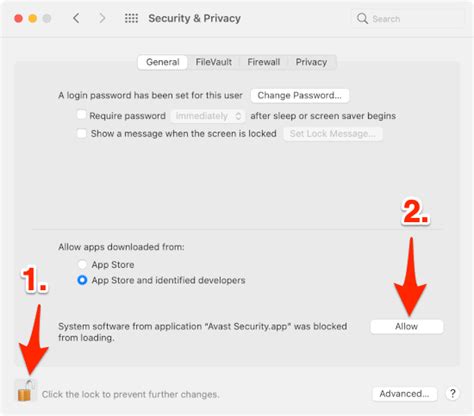Close the window with the red button
This screenshot has width=474, height=416.
(x=19, y=18)
